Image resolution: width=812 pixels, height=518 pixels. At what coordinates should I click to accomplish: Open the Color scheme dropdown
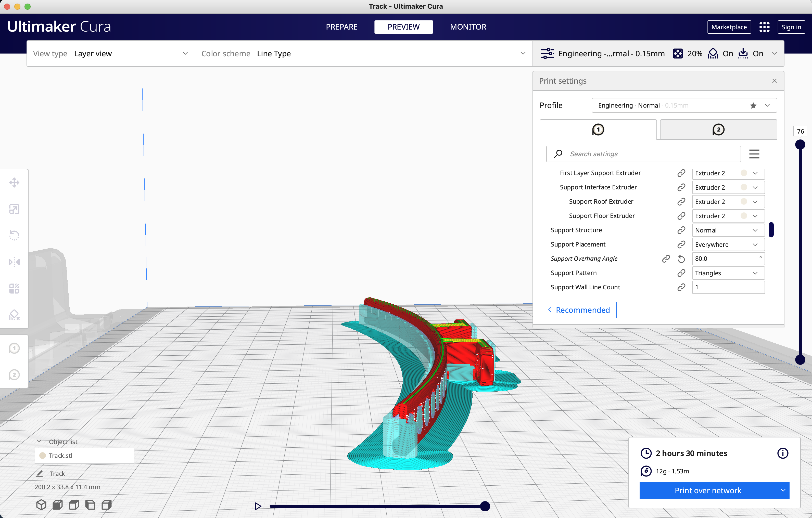coord(363,54)
